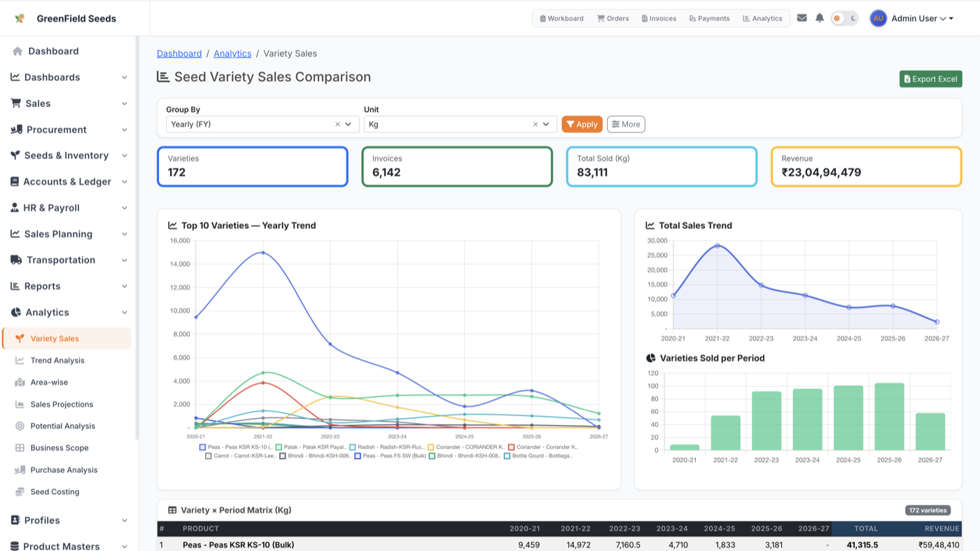Open the Analytics top nav item

tap(762, 18)
